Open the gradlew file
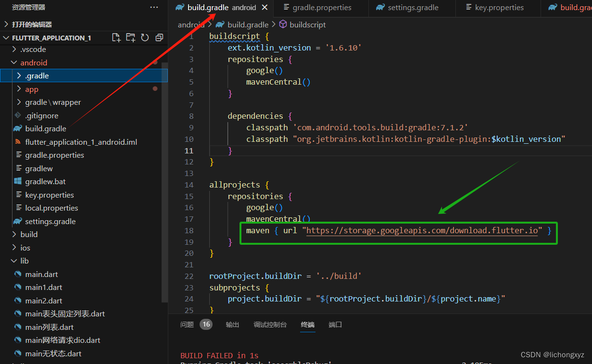592x364 pixels. point(39,168)
